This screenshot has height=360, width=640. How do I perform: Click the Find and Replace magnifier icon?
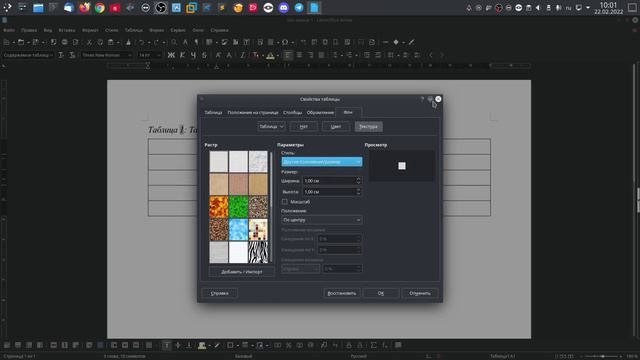pos(174,42)
